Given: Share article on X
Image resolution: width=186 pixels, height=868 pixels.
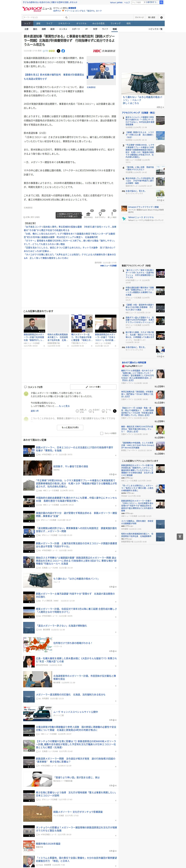Looking at the screenshot, I should coord(58,51).
